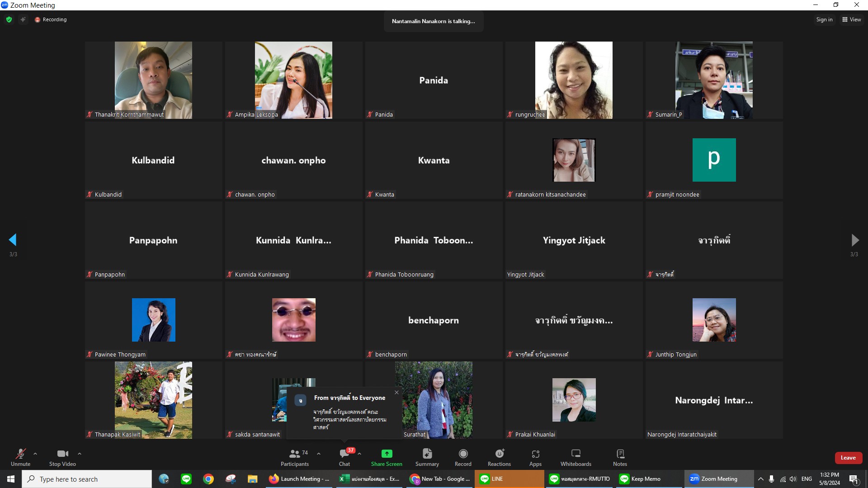The image size is (868, 488).
Task: Click the AI companion sparkle icon
Action: (23, 19)
